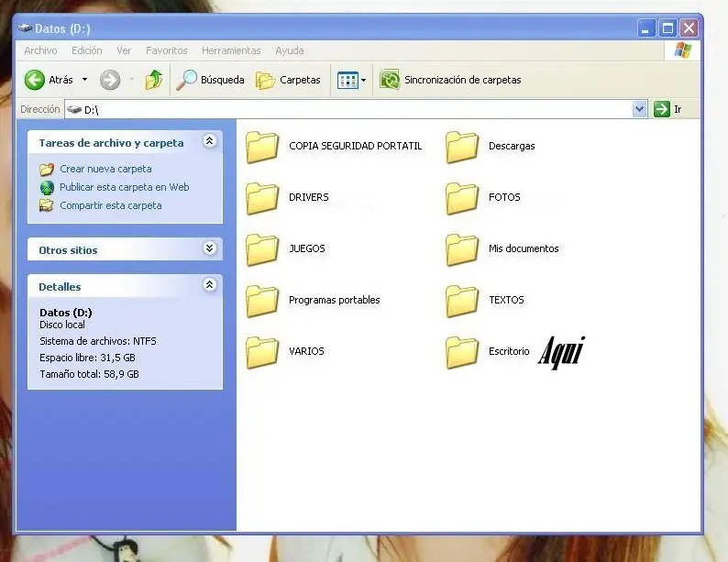The height and width of the screenshot is (562, 728).
Task: Click Crear nueva carpeta link
Action: click(105, 169)
